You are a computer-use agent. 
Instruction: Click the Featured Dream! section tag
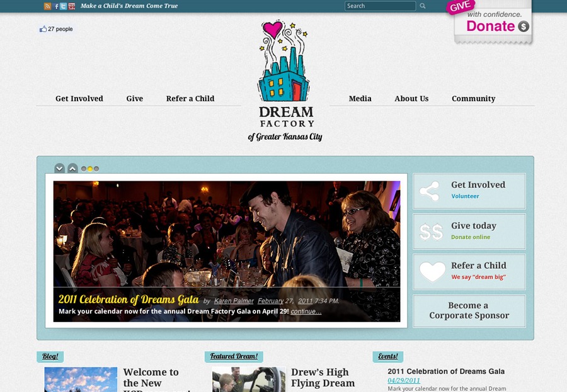coord(234,357)
